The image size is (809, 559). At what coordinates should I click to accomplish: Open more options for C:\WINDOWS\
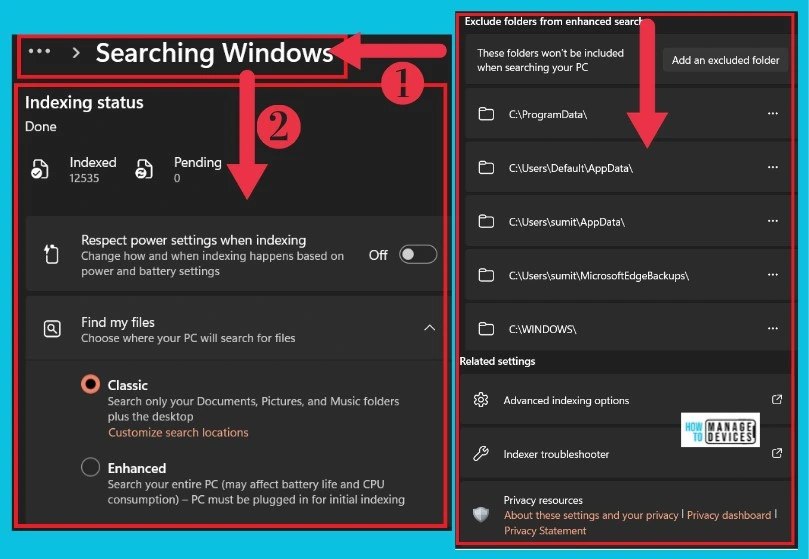(x=772, y=328)
